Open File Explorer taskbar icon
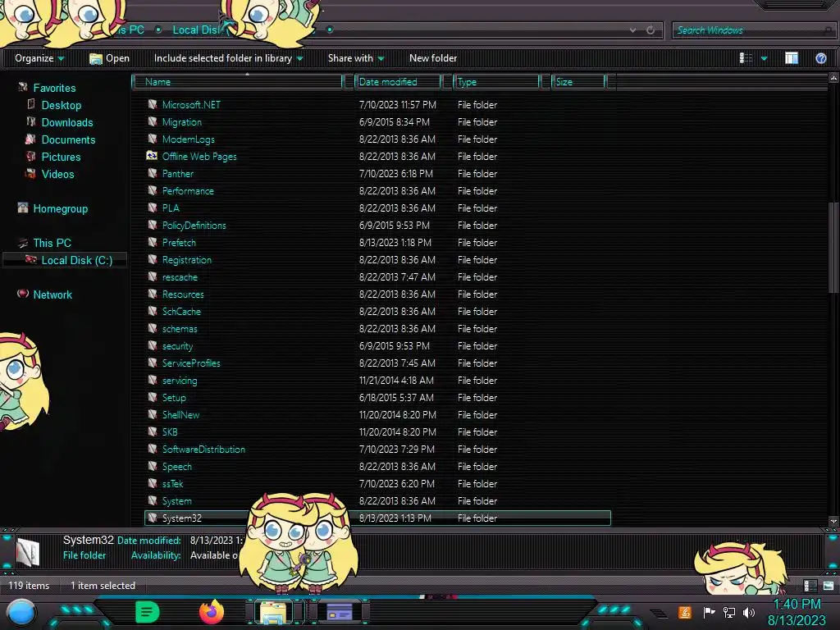This screenshot has width=840, height=630. pos(272,612)
